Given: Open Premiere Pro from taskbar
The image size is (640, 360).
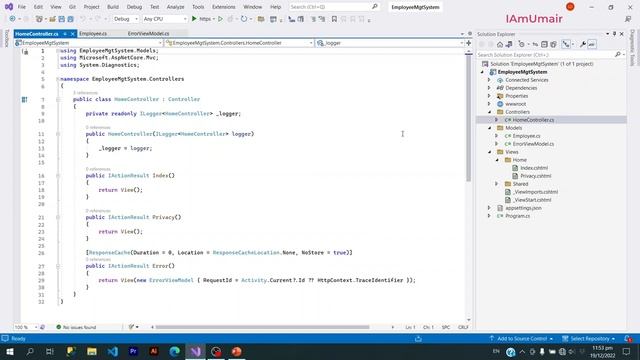Looking at the screenshot, I should [133, 351].
